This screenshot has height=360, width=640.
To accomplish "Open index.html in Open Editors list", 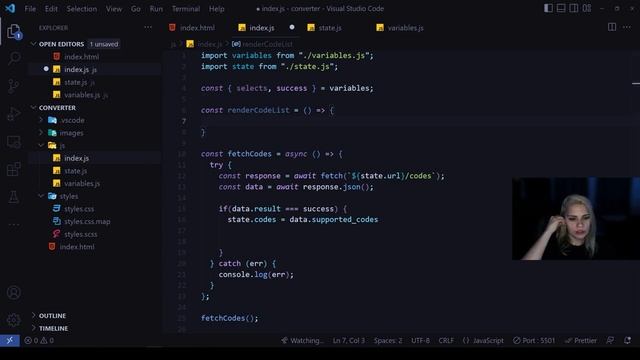I will tap(81, 57).
